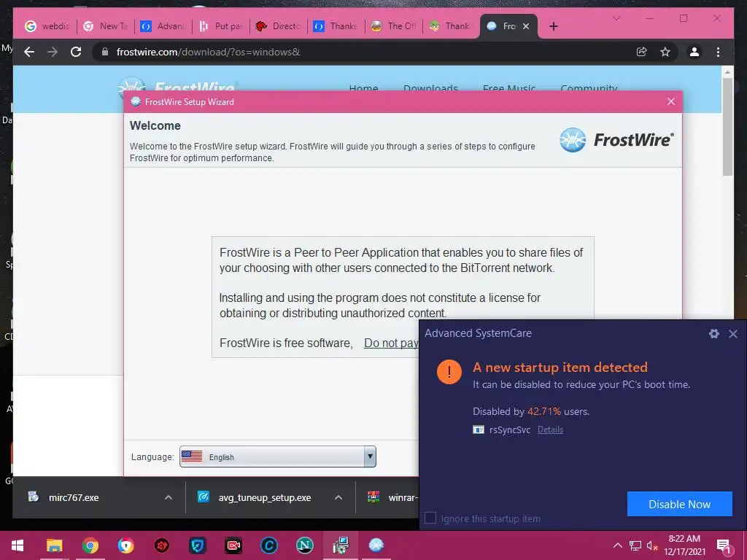The height and width of the screenshot is (560, 747).
Task: Open Chrome three-dot menu
Action: click(718, 52)
